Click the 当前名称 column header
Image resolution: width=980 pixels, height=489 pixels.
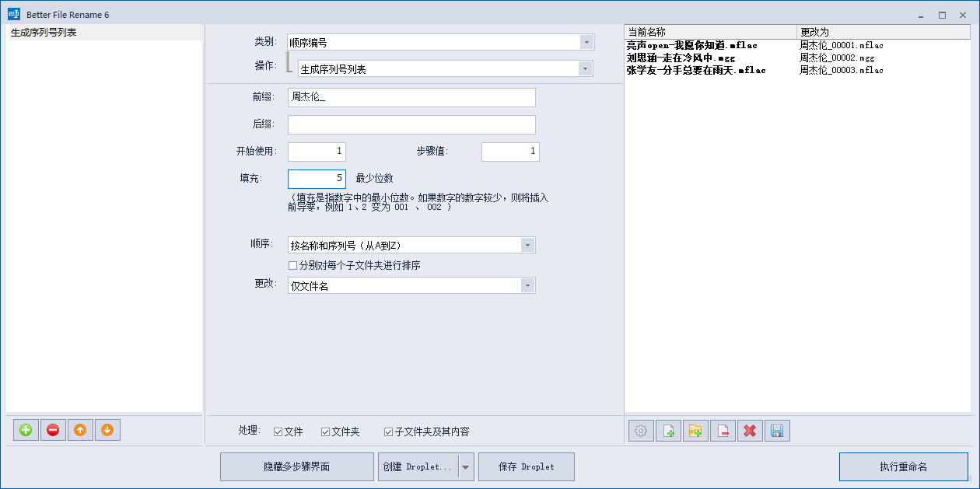tap(711, 32)
